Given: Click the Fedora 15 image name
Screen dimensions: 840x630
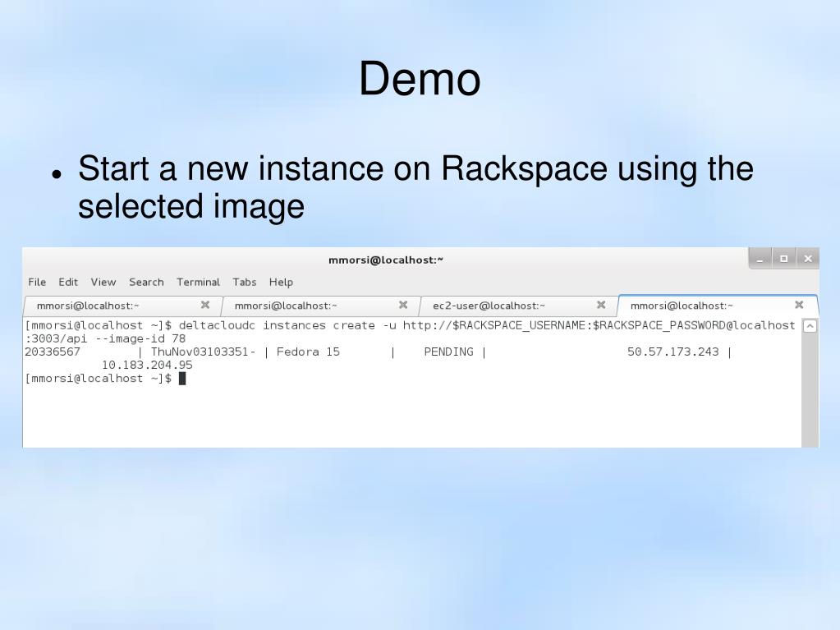Looking at the screenshot, I should [308, 352].
